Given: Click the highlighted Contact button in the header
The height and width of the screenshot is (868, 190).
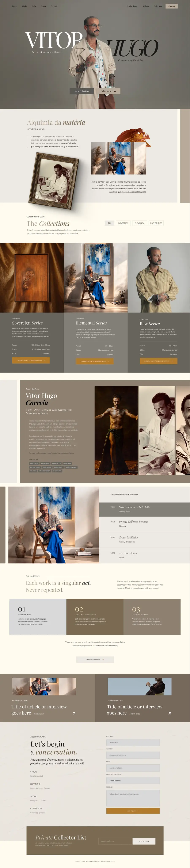Looking at the screenshot, I should tap(171, 6).
